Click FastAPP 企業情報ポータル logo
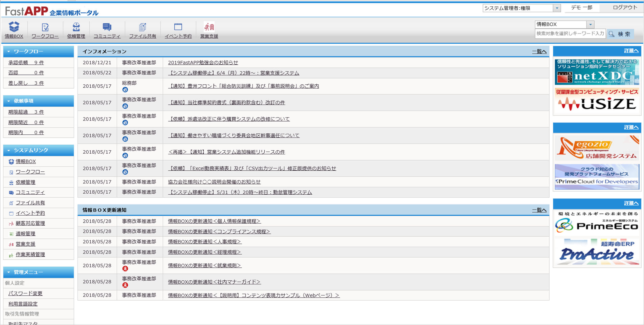Image resolution: width=644 pixels, height=325 pixels. pyautogui.click(x=51, y=11)
